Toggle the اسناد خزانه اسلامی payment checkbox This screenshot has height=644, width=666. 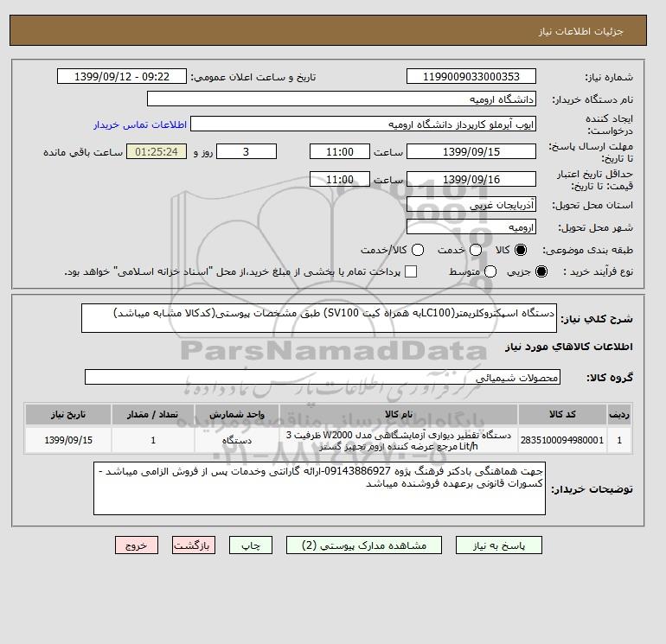tap(411, 271)
